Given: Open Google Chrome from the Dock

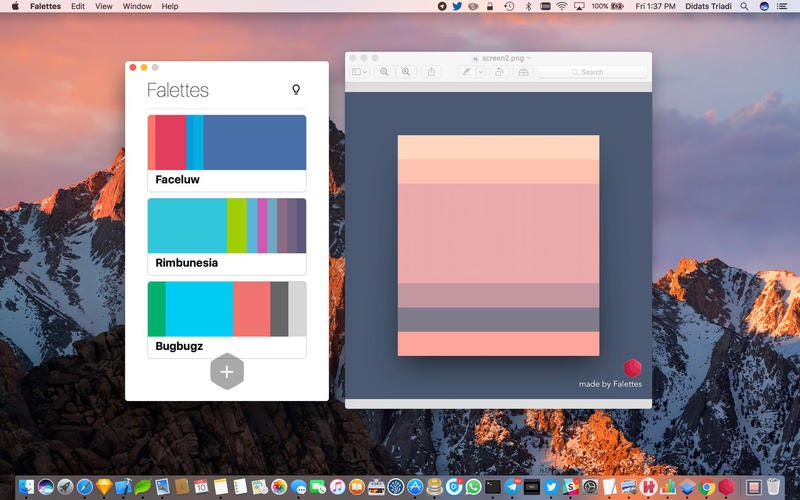Looking at the screenshot, I should coord(707,487).
